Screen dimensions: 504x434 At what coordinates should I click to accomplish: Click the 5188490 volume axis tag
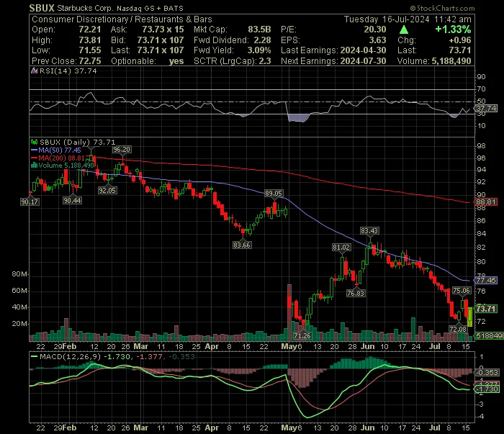[x=489, y=335]
